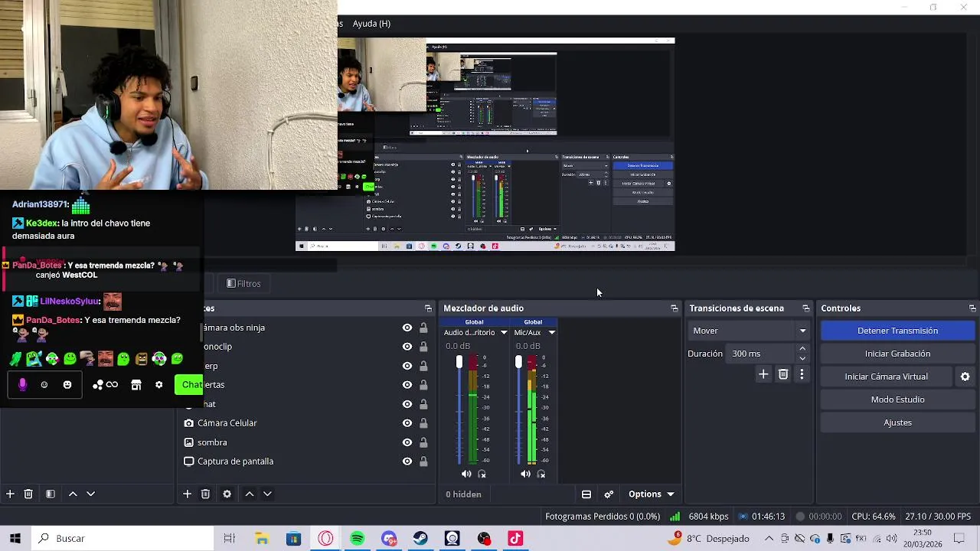Image resolution: width=980 pixels, height=551 pixels.
Task: Click the green Chat button in overlay
Action: 188,385
